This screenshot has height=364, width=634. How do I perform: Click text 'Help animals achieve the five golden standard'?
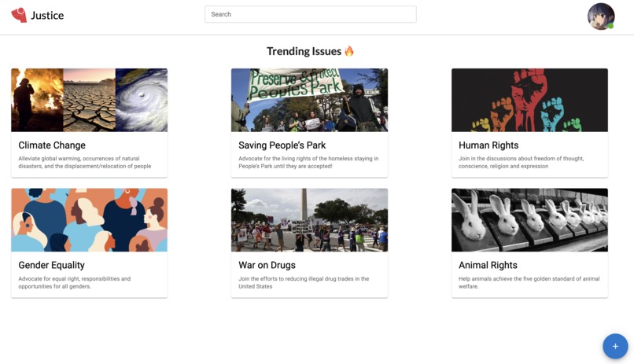[x=518, y=279]
